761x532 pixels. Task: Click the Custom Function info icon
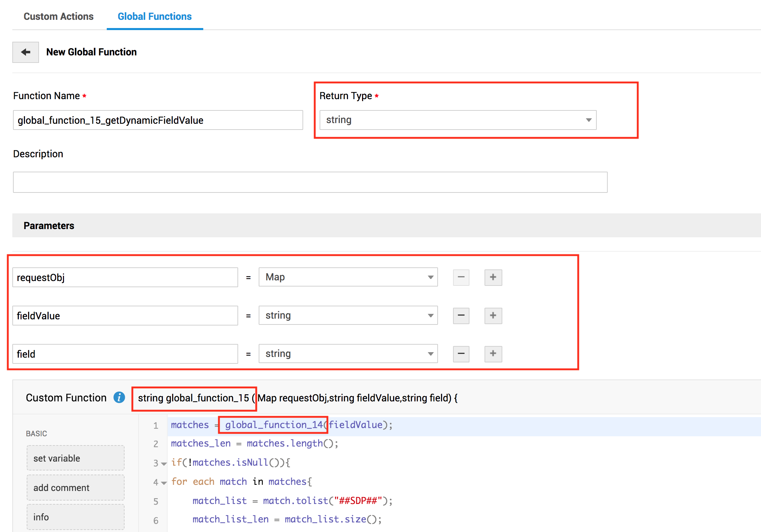click(x=119, y=398)
